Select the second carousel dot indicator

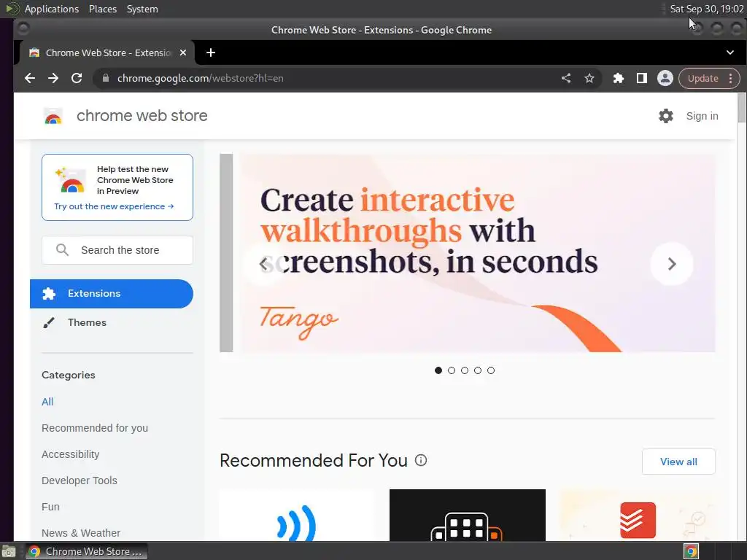452,370
